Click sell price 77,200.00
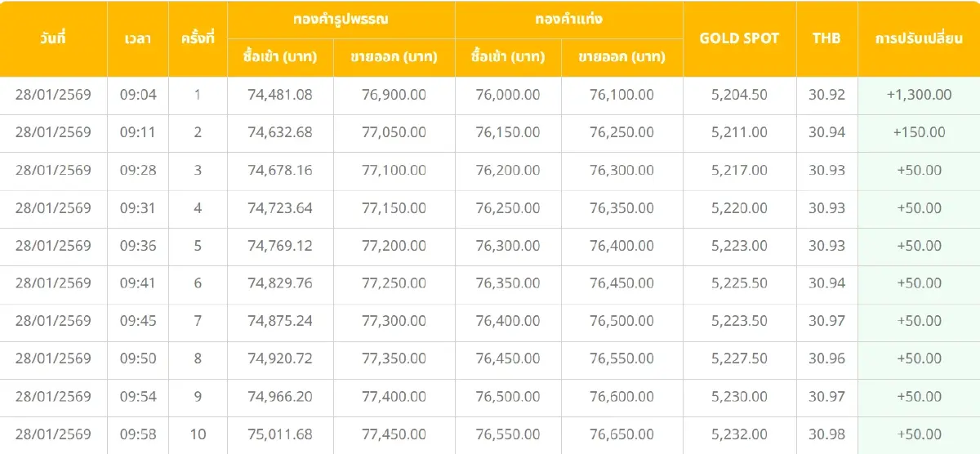 (x=394, y=246)
